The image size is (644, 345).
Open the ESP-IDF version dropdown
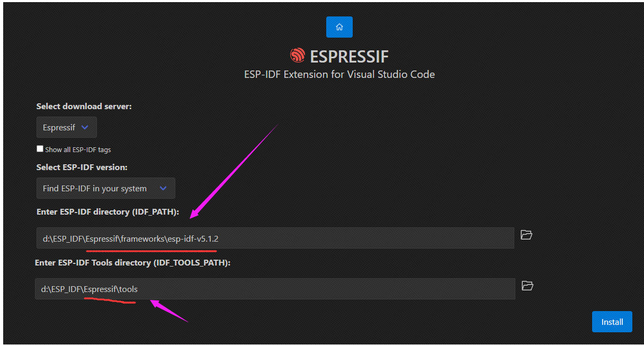pyautogui.click(x=105, y=188)
